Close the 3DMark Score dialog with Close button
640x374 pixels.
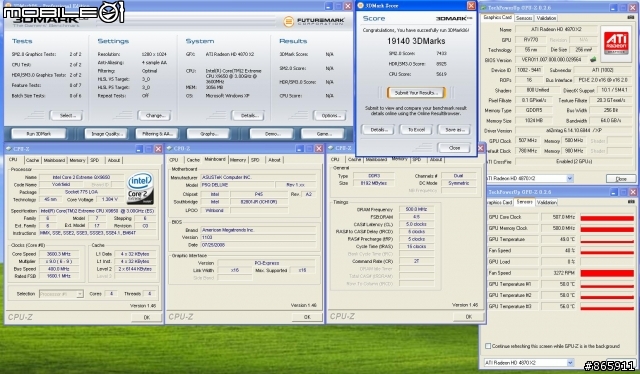tap(454, 148)
